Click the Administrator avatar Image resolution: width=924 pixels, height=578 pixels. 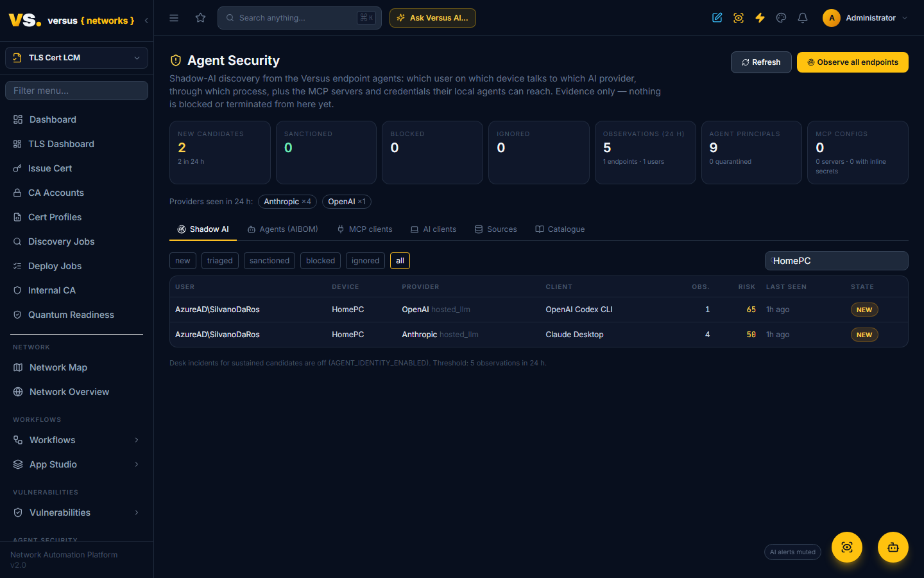coord(832,18)
